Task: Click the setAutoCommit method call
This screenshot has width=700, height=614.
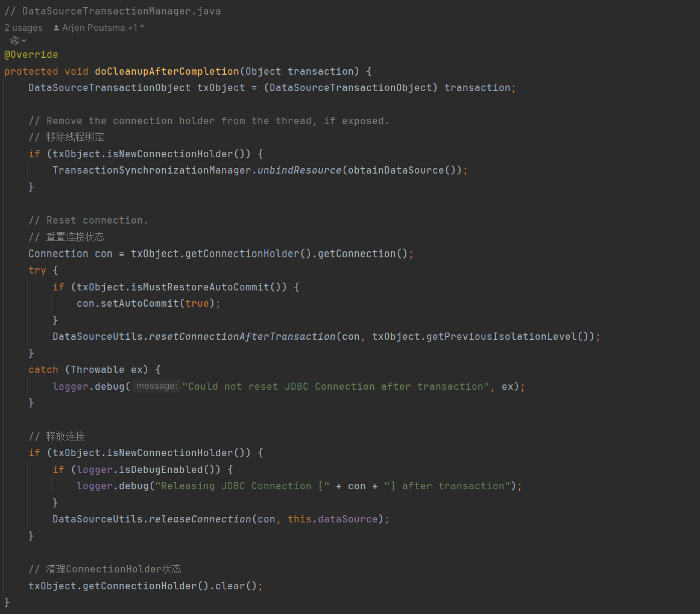Action: click(140, 304)
